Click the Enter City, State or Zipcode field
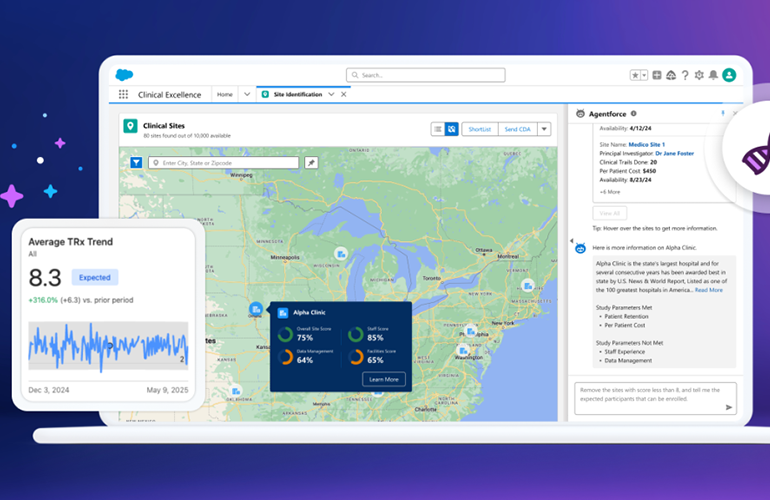Screen dimensions: 770x500 [x=223, y=163]
